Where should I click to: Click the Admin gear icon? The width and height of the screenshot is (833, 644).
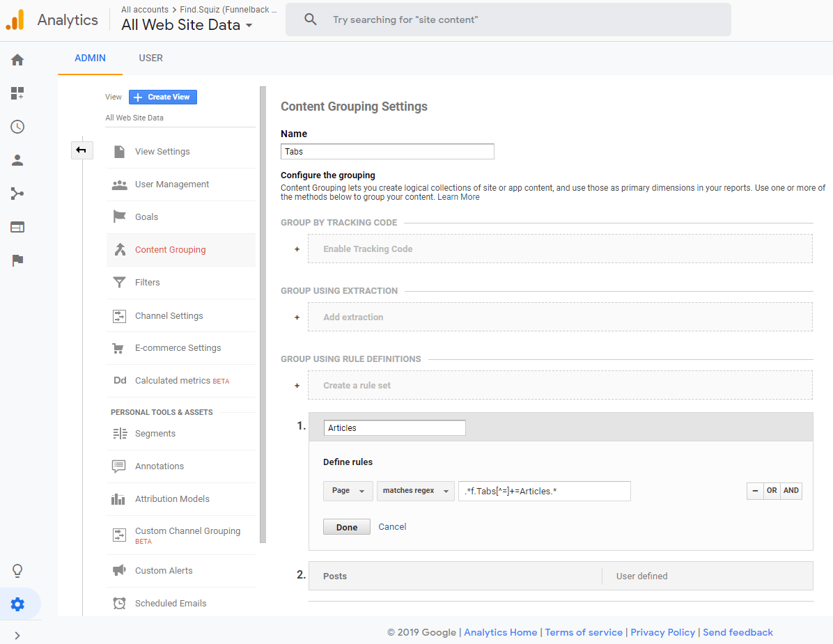tap(17, 604)
